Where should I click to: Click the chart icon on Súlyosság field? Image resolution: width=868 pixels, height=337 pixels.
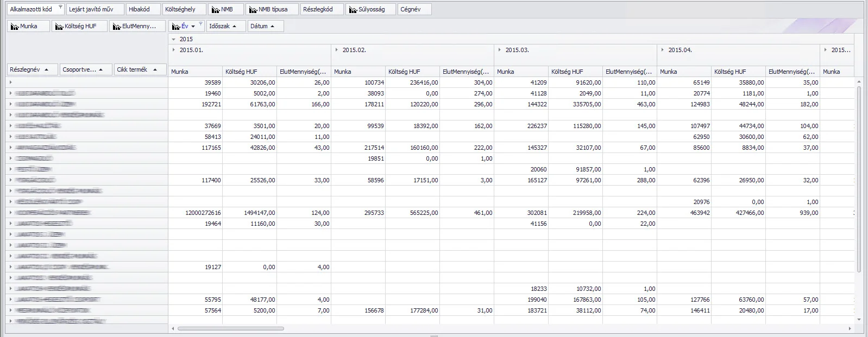(353, 10)
